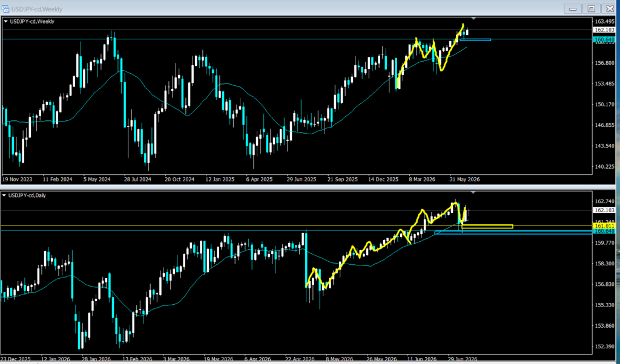Click the 162.103 current price tag on Weekly chart
Image resolution: width=620 pixels, height=364 pixels.
[x=604, y=30]
